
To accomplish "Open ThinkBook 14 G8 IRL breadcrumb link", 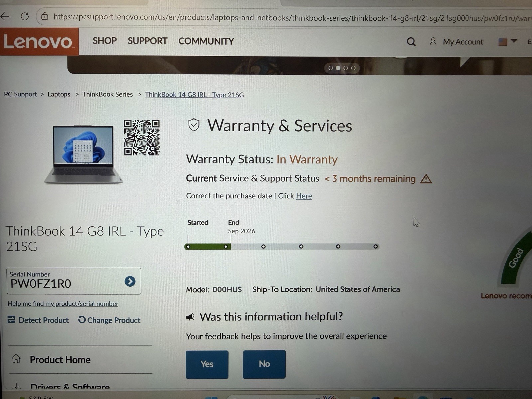I will click(x=194, y=95).
